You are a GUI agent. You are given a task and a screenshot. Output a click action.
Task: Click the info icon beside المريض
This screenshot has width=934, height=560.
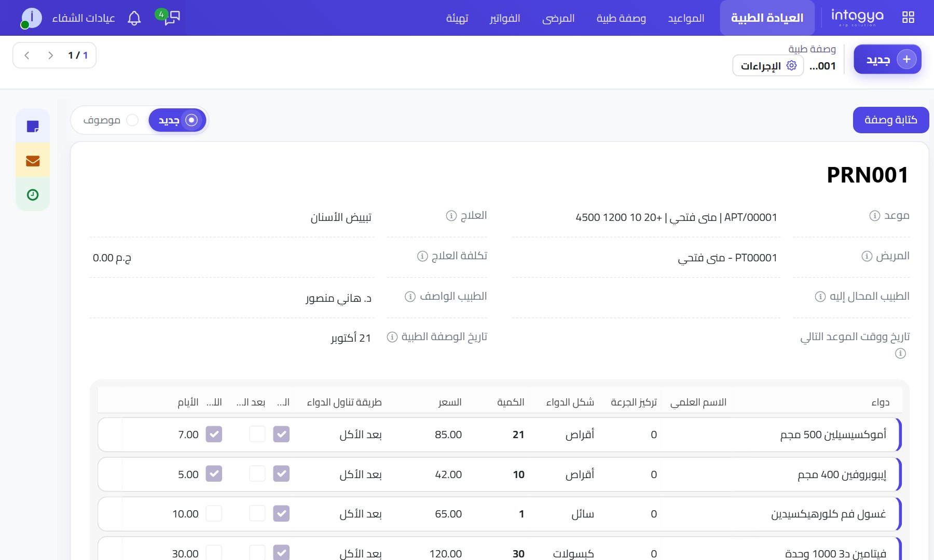[867, 256]
